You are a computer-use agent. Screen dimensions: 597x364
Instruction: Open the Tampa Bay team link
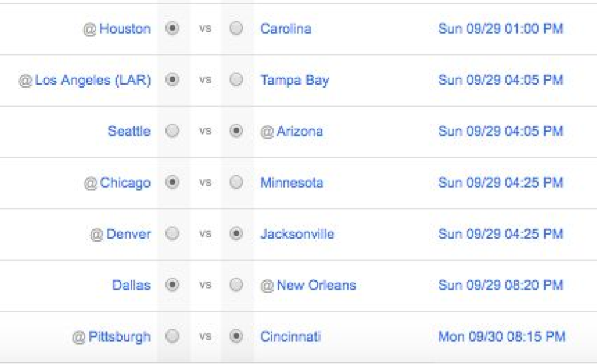[295, 80]
